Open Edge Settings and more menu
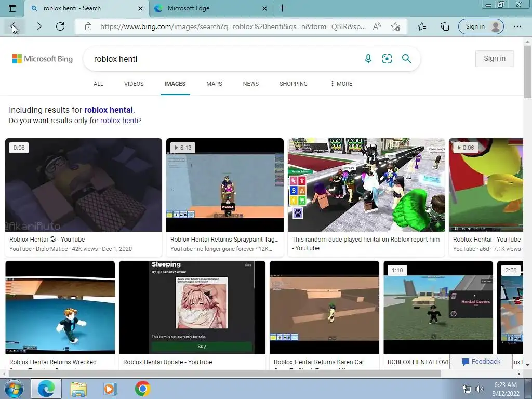The height and width of the screenshot is (399, 532). point(517,26)
